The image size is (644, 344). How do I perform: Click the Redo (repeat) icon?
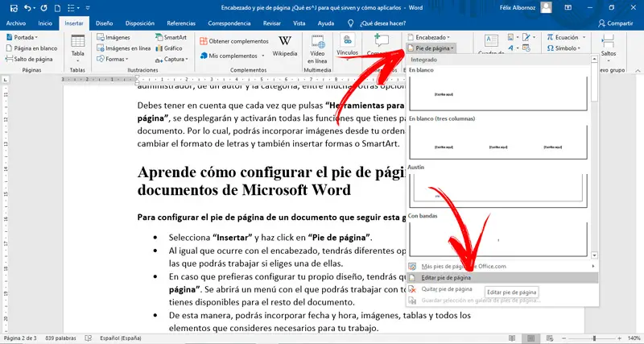(x=44, y=8)
